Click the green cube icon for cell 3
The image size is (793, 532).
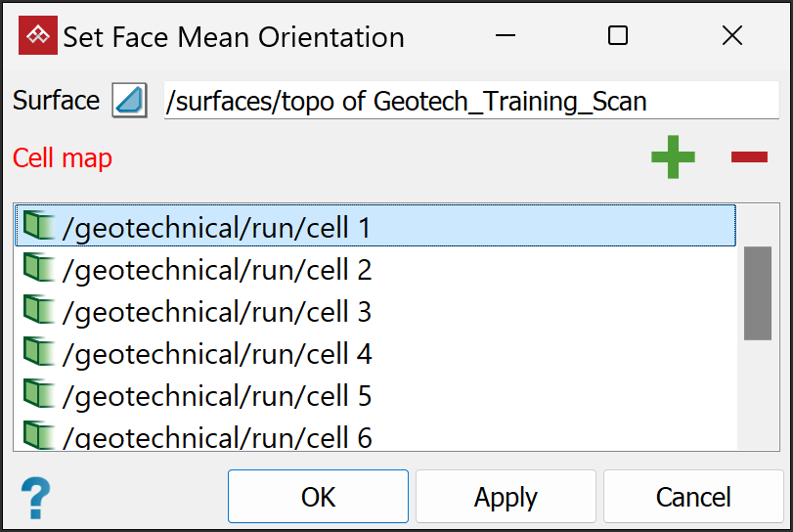tap(38, 311)
